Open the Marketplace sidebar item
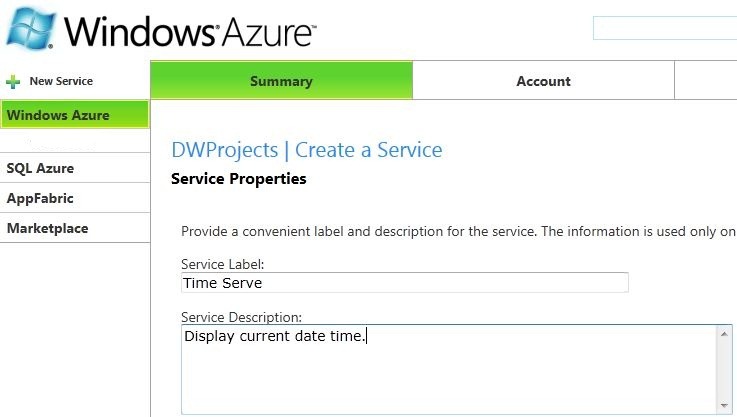Viewport: 737px width, 417px height. (75, 228)
